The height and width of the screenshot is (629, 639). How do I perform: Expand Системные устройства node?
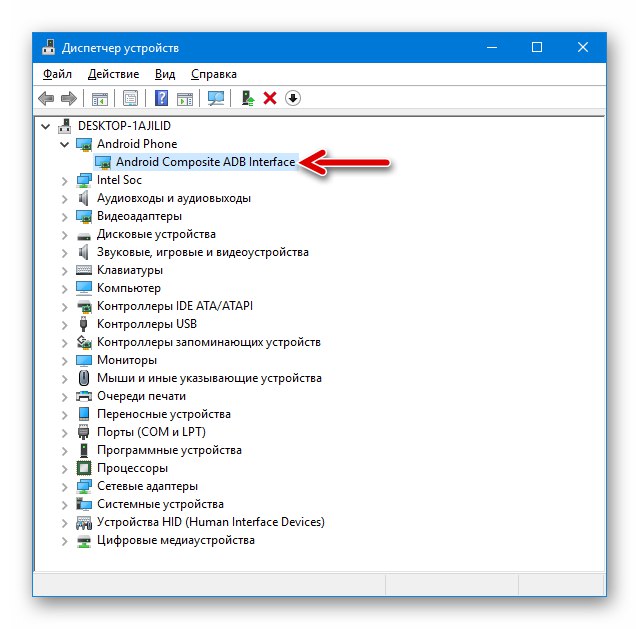[64, 505]
